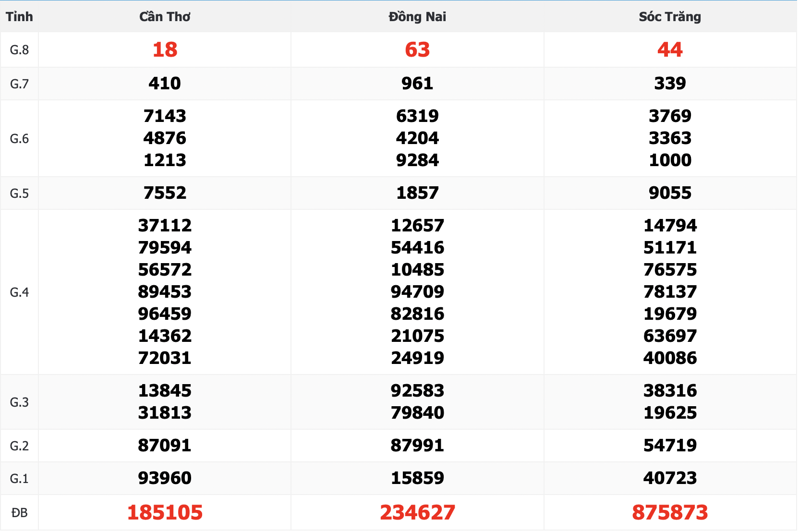Click Đồng Nai special prize 234627
Viewport: 799px width, 532px height.
point(417,512)
